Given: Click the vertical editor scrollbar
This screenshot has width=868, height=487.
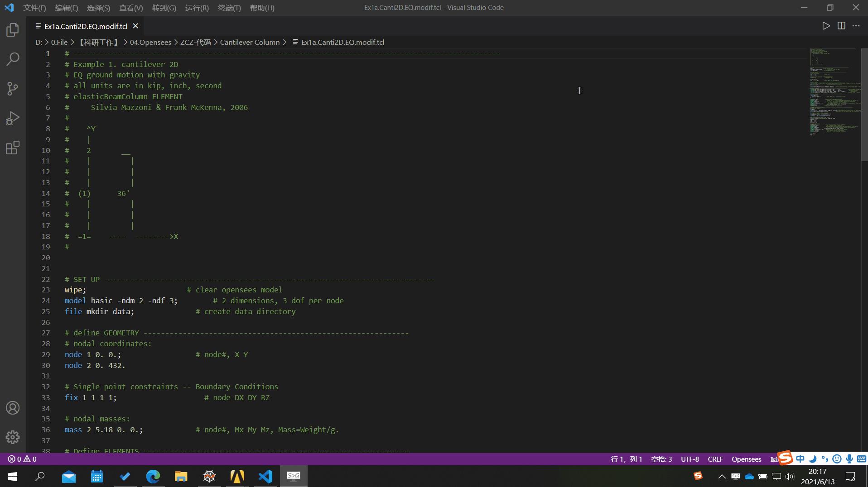Looking at the screenshot, I should pyautogui.click(x=864, y=105).
